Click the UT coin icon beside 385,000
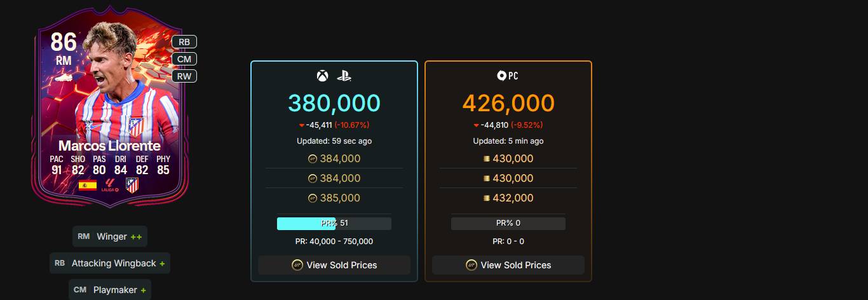 pos(312,198)
